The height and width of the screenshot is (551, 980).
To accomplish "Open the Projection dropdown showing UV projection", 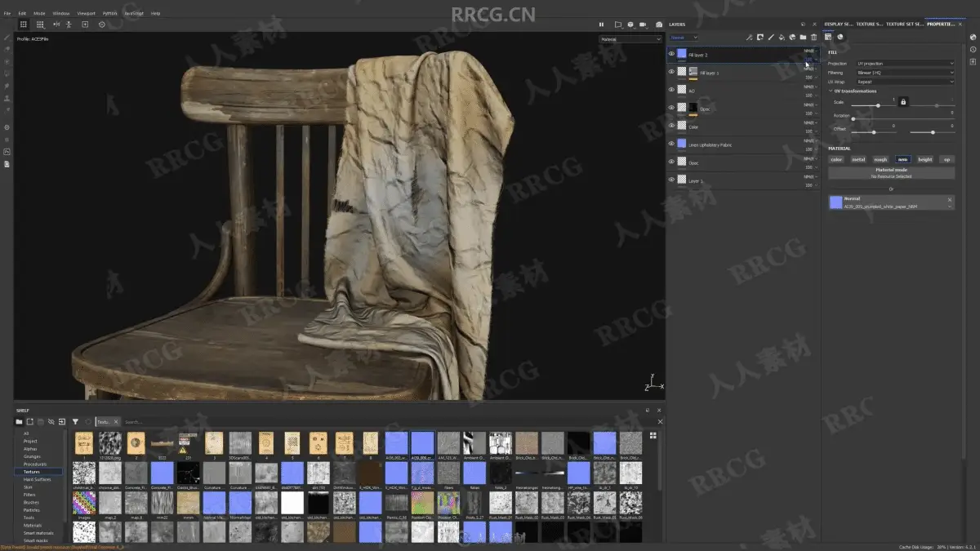I will (905, 63).
